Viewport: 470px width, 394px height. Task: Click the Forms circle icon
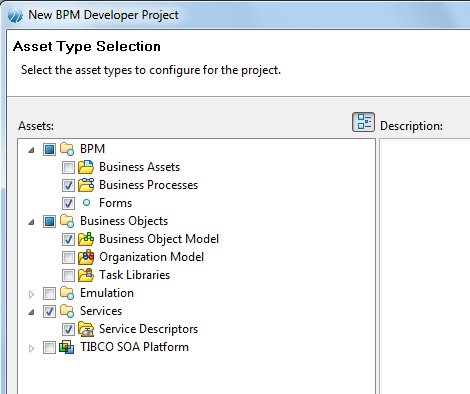tap(86, 202)
